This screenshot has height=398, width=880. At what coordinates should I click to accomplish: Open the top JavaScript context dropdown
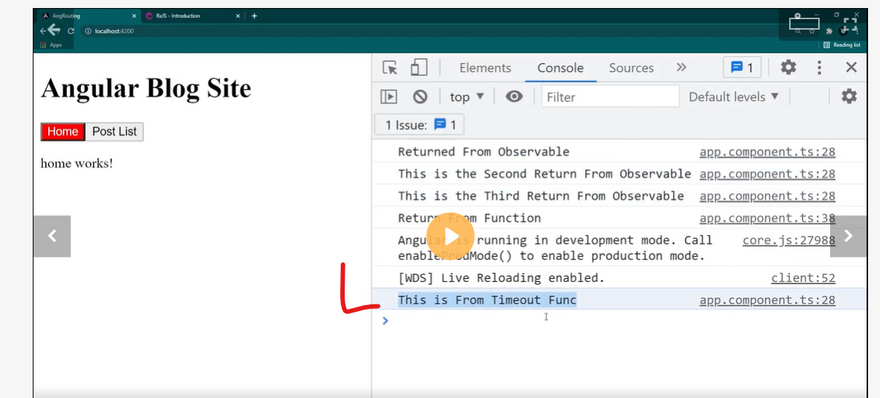click(467, 97)
